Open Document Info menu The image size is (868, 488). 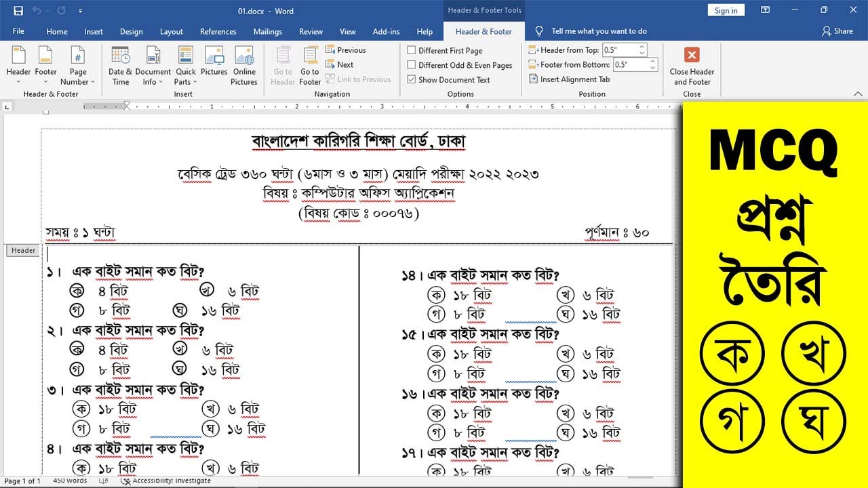153,66
